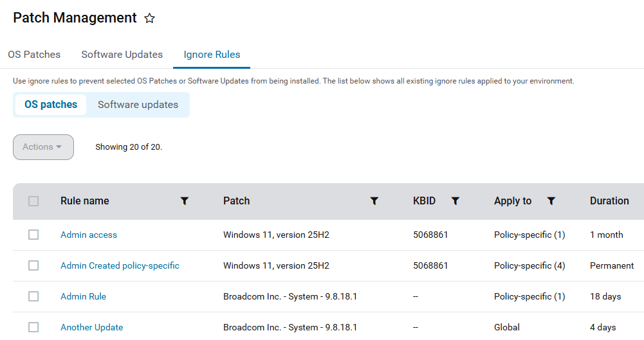Click the Duration column header

(x=609, y=201)
